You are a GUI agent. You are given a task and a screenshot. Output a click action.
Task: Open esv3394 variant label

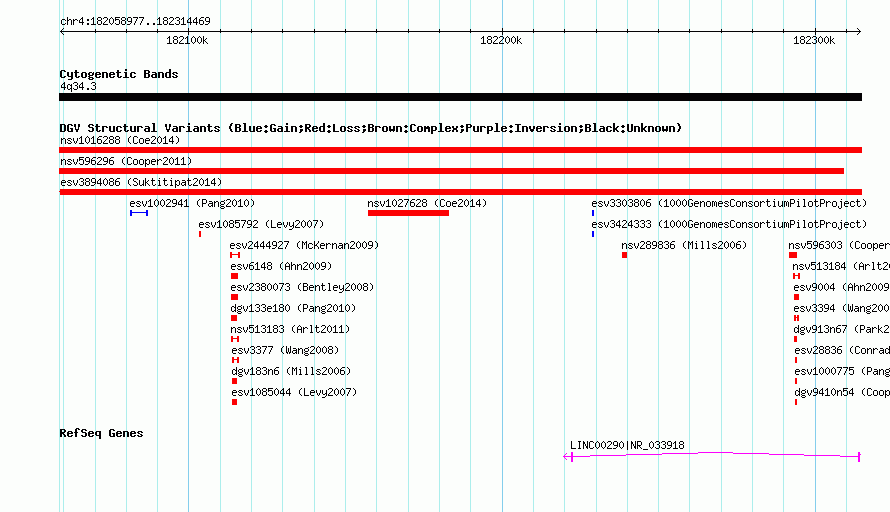842,308
